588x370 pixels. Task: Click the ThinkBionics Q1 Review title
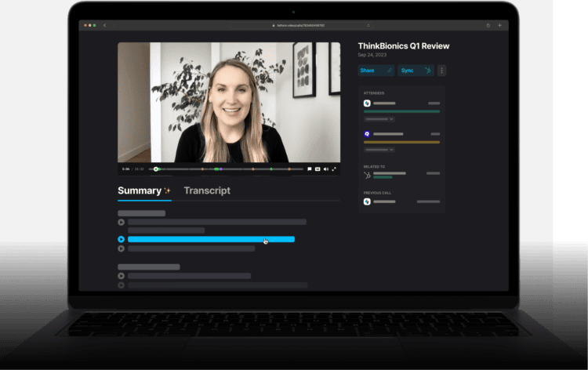click(x=404, y=46)
